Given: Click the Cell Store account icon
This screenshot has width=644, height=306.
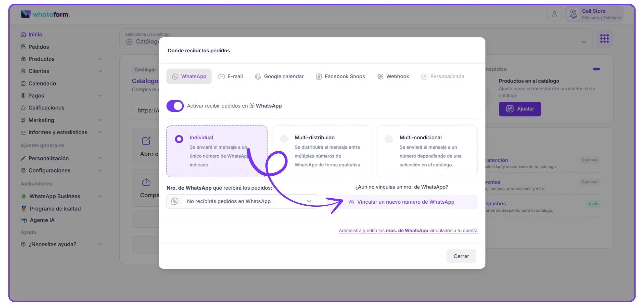Looking at the screenshot, I should tap(573, 14).
